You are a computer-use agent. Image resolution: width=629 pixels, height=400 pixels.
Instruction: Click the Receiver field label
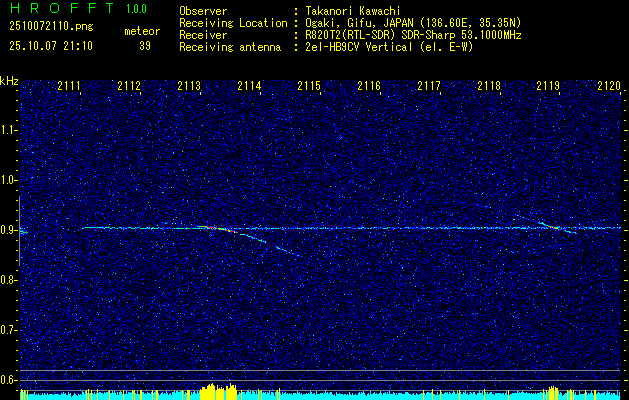203,35
